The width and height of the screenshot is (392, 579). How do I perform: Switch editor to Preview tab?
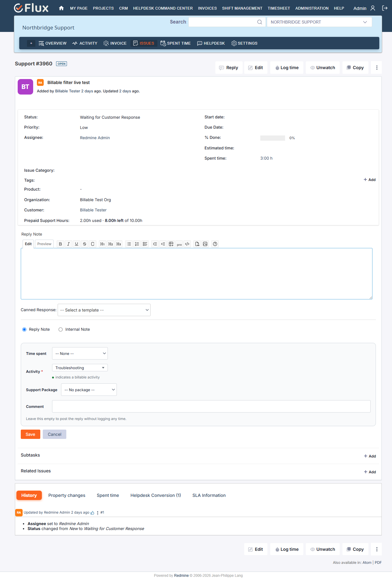click(44, 244)
